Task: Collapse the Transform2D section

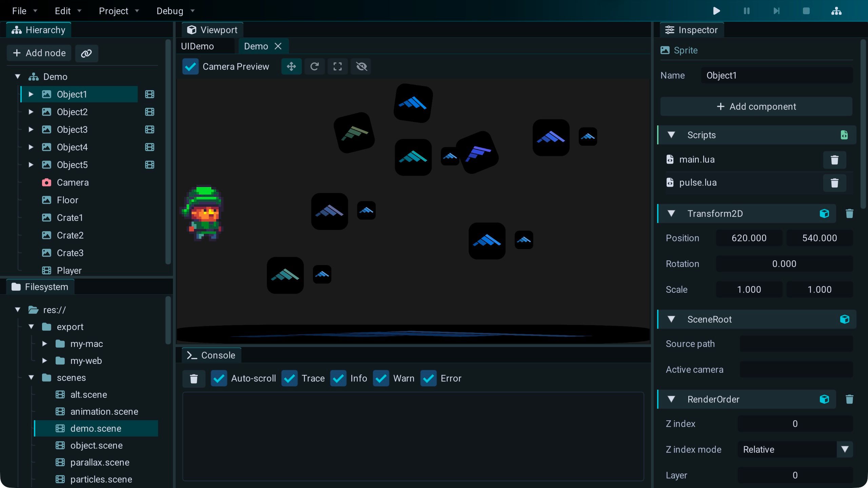Action: click(x=671, y=213)
